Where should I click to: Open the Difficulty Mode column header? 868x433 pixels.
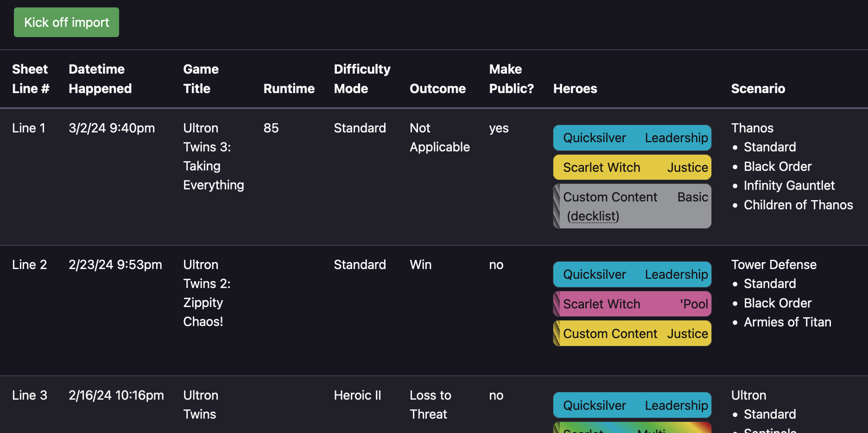362,79
